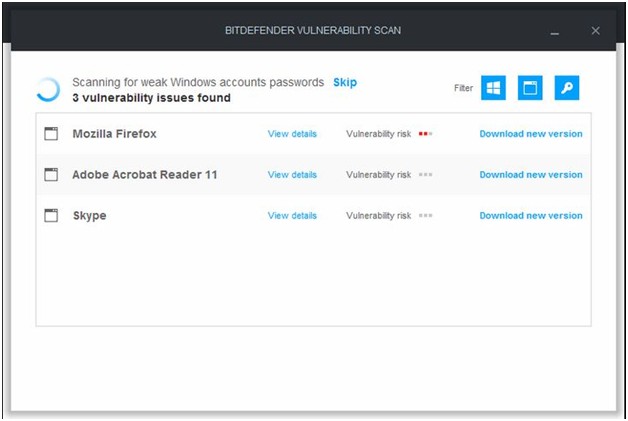Toggle the weak passwords key filter icon

point(567,88)
